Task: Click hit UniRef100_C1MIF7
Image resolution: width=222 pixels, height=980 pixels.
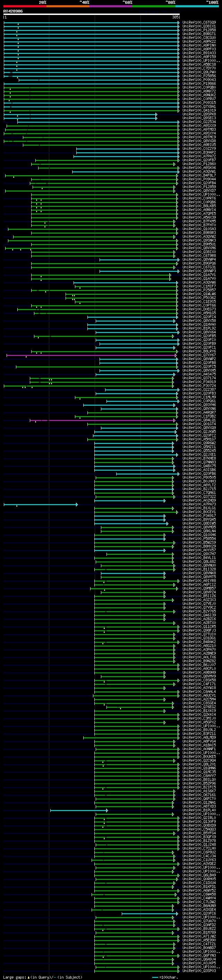Action: click(199, 286)
